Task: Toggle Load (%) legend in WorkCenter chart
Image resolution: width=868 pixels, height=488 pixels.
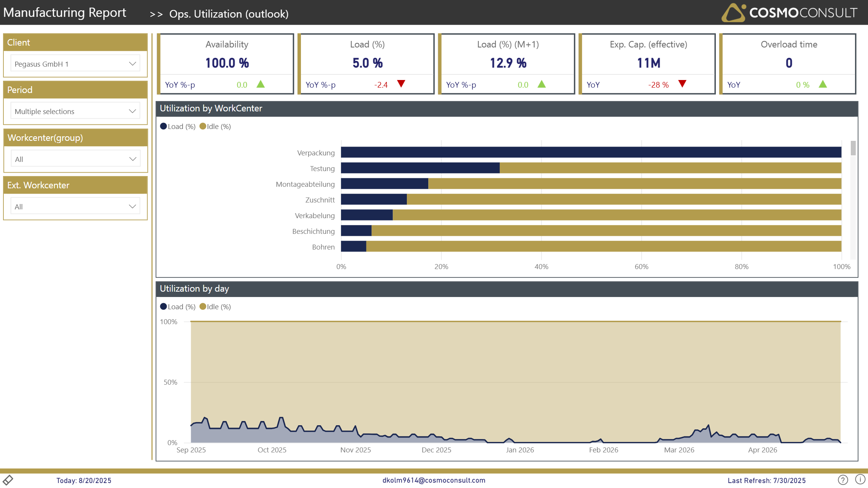Action: [x=178, y=126]
